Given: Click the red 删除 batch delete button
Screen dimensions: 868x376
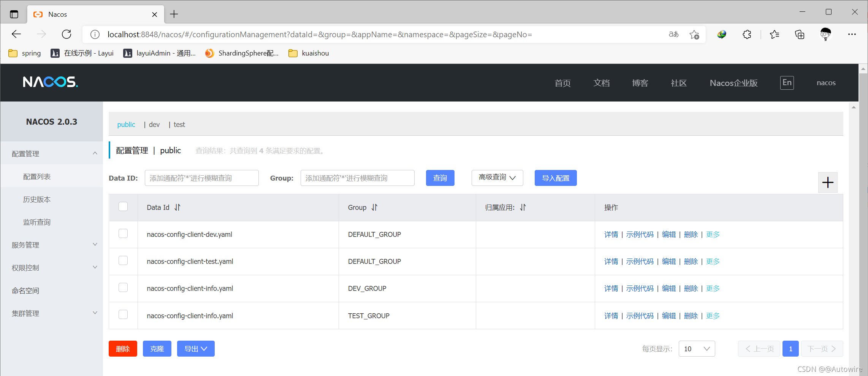Looking at the screenshot, I should point(123,349).
